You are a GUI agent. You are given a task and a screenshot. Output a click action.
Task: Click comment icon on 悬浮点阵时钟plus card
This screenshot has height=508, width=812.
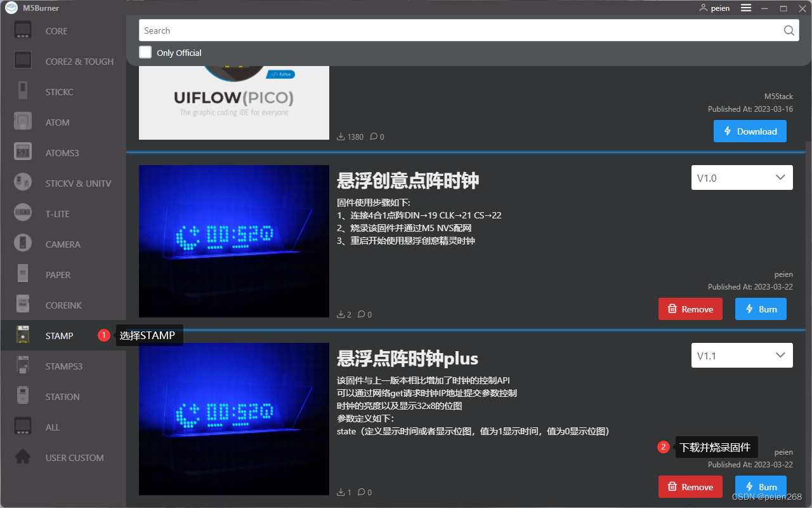tap(361, 492)
